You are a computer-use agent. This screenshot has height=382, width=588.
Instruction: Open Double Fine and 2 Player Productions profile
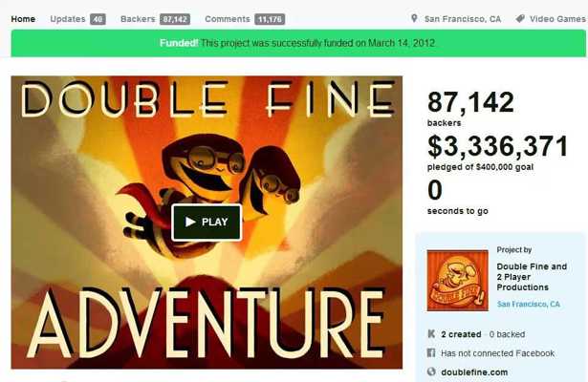tap(532, 277)
